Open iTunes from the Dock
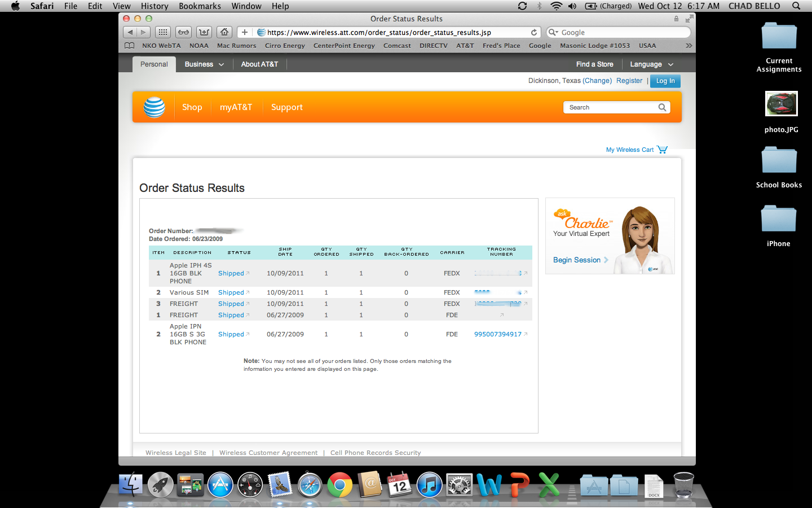The width and height of the screenshot is (812, 508). [x=430, y=485]
